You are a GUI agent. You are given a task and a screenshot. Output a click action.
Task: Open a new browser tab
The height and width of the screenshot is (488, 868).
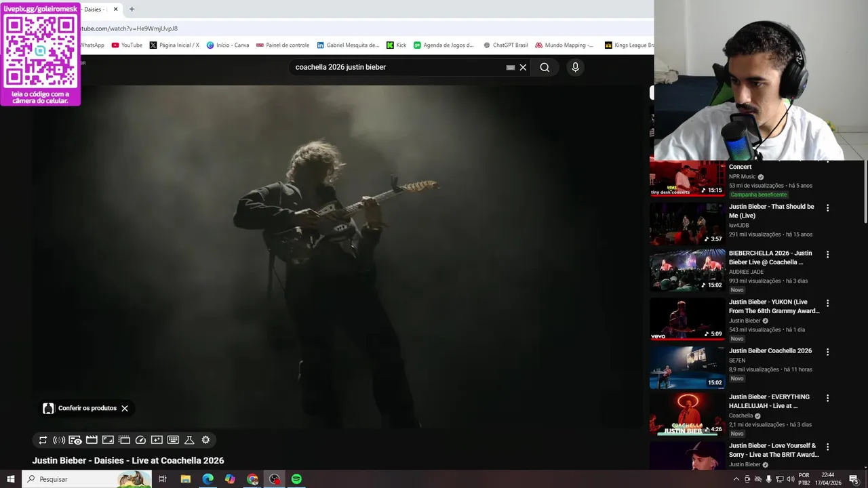coord(132,9)
